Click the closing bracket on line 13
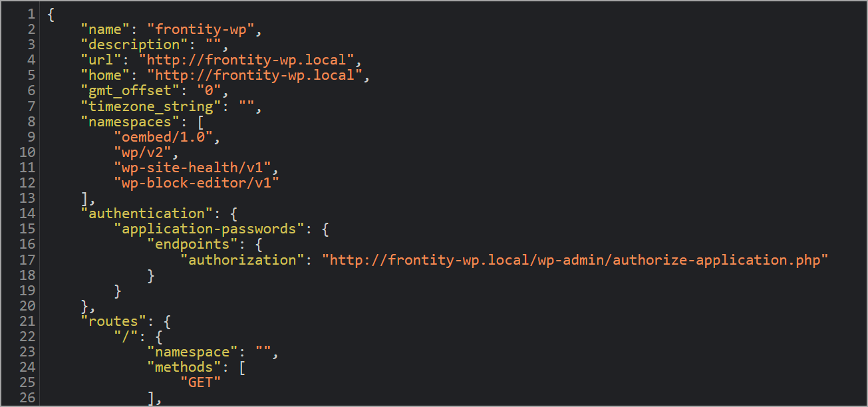This screenshot has width=868, height=407. 84,198
